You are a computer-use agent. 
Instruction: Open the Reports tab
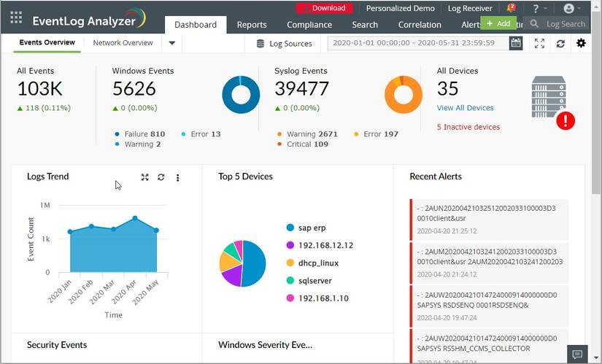pos(252,25)
